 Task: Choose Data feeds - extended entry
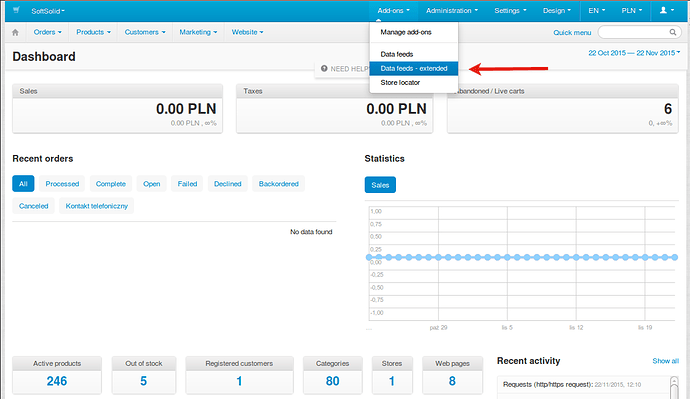click(x=414, y=68)
